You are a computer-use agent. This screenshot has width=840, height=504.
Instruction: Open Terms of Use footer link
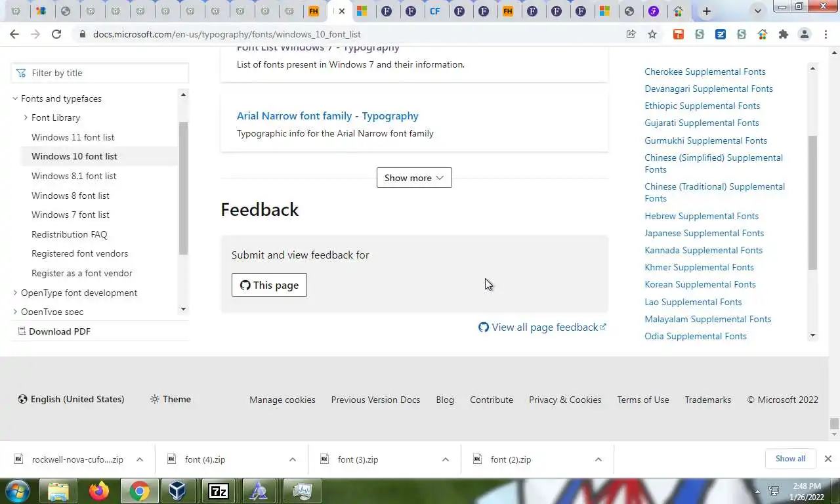click(643, 400)
